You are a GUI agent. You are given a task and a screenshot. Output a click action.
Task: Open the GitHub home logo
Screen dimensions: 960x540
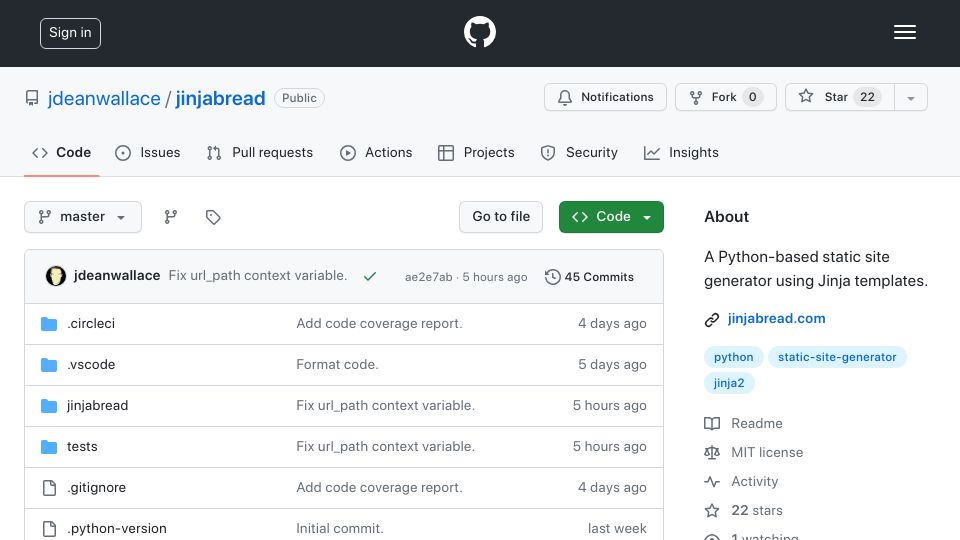pos(479,32)
